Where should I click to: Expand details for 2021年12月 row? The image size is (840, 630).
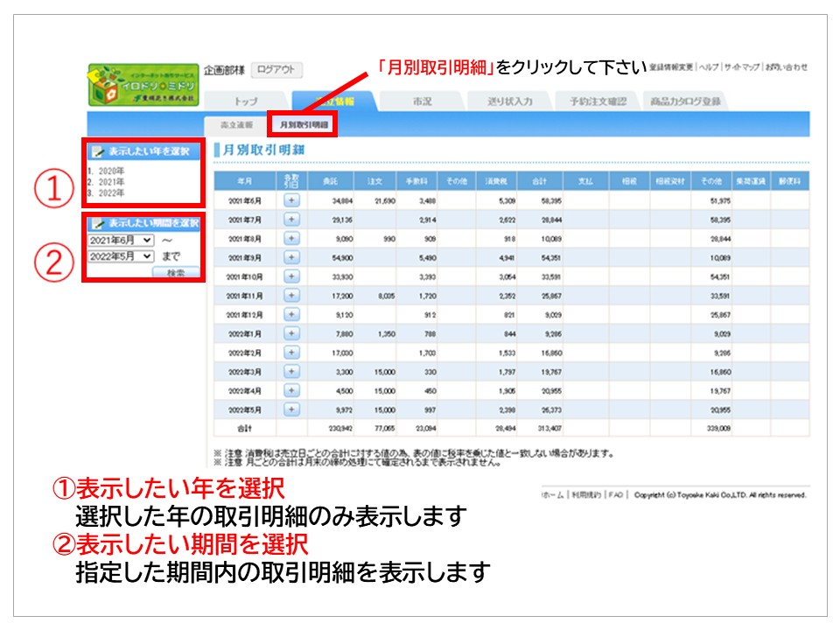coord(292,314)
